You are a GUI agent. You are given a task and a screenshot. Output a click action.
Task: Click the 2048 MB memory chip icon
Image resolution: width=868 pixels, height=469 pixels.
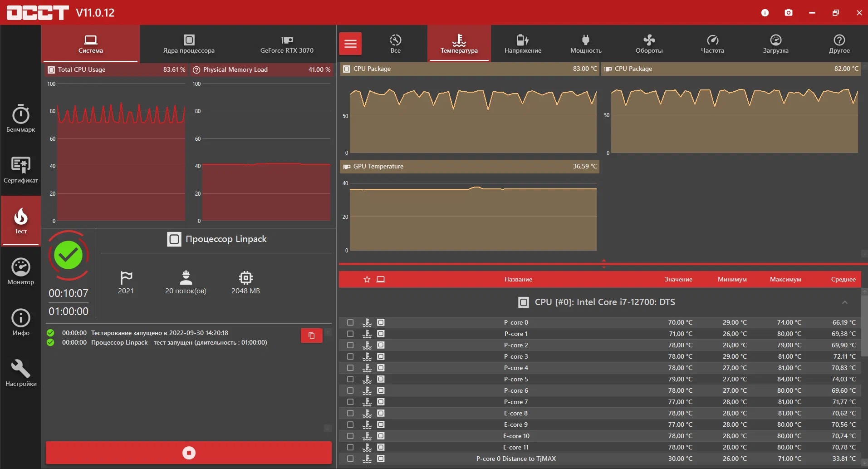(x=245, y=277)
